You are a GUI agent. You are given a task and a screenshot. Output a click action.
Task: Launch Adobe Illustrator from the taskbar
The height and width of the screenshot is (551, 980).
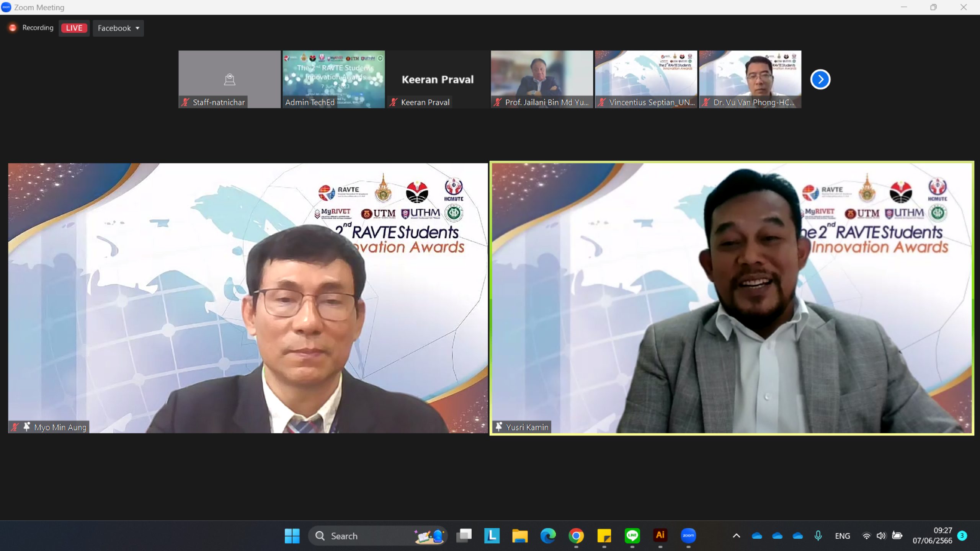[660, 536]
